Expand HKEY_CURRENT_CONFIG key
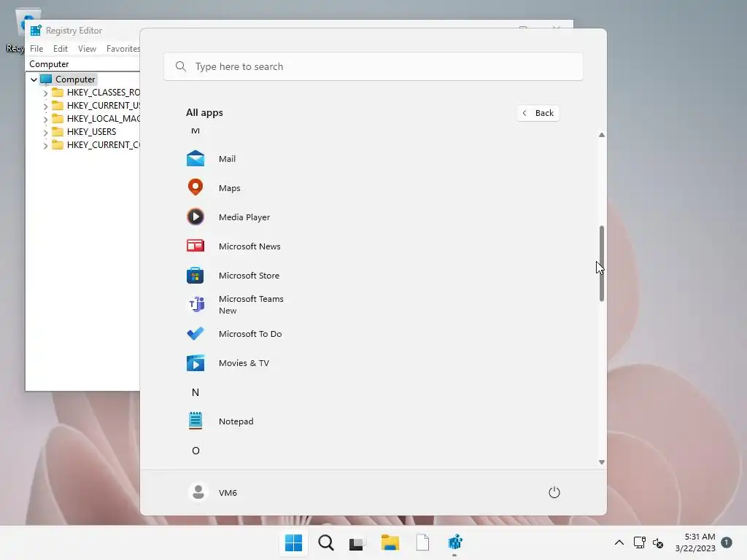 (x=45, y=145)
